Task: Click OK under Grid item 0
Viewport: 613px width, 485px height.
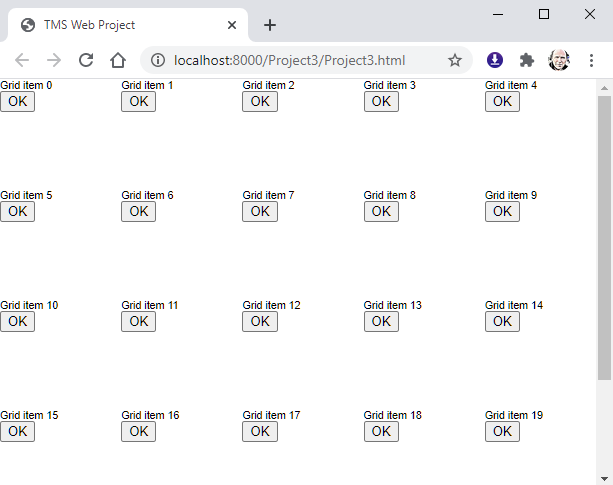Action: click(18, 102)
